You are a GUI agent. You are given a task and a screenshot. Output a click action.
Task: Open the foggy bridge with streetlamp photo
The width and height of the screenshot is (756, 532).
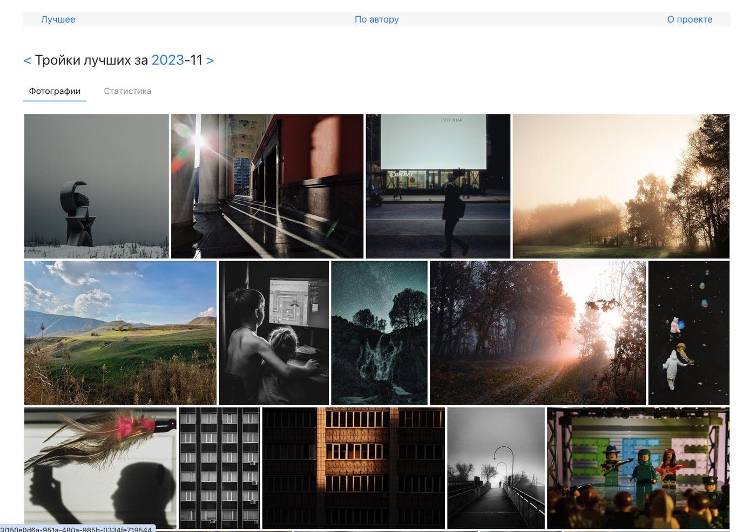496,468
